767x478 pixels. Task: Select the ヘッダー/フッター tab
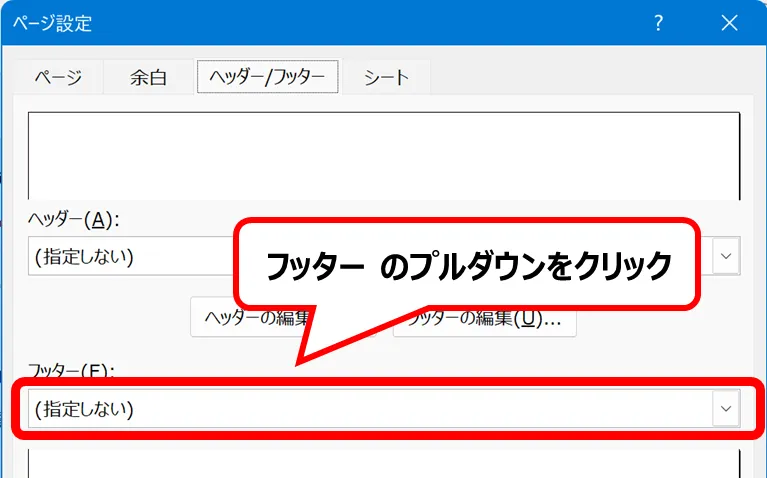coord(267,77)
